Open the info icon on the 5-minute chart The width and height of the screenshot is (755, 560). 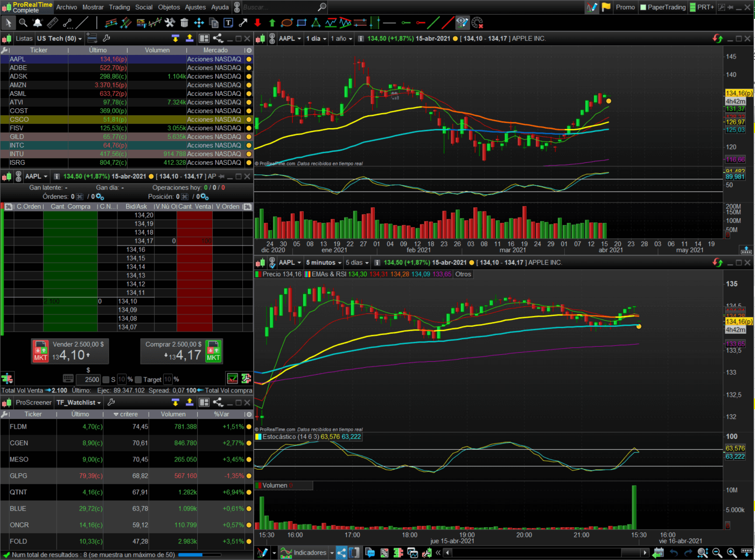377,263
